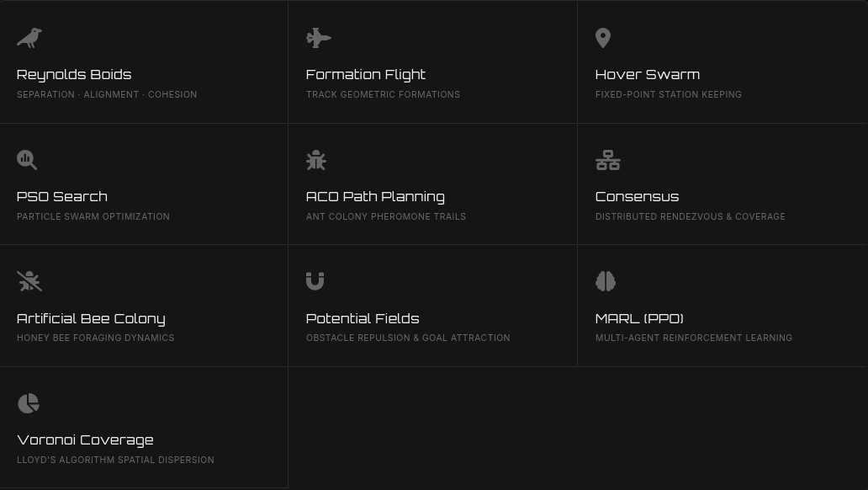868x490 pixels.
Task: Click the jet icon for Formation Flight
Action: (318, 38)
